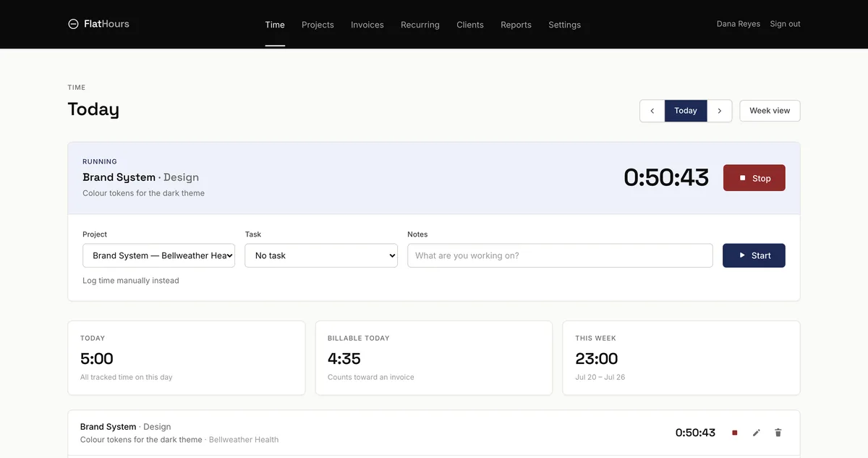This screenshot has height=458, width=868.
Task: Click the Today page heading
Action: coord(93,109)
